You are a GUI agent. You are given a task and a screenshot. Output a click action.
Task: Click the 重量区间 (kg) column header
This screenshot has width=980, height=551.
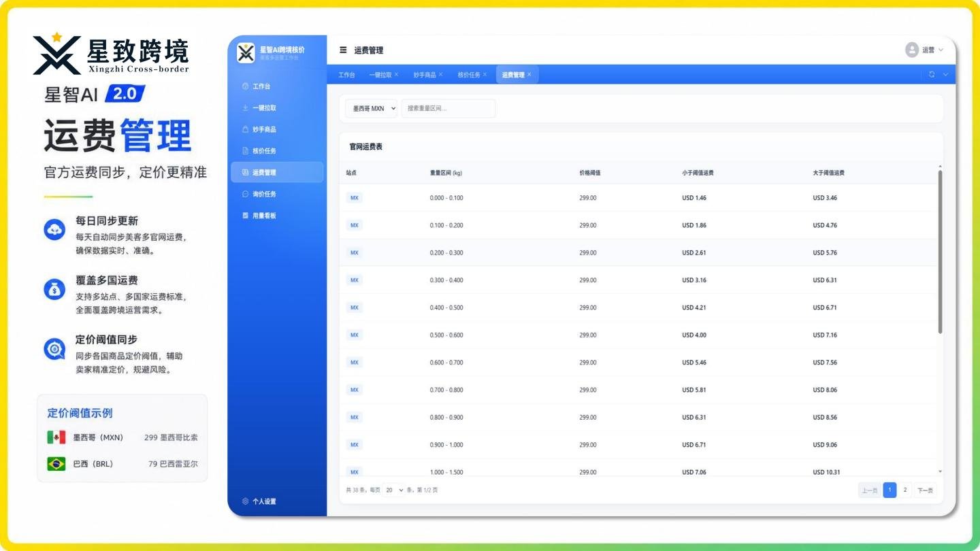coord(446,173)
